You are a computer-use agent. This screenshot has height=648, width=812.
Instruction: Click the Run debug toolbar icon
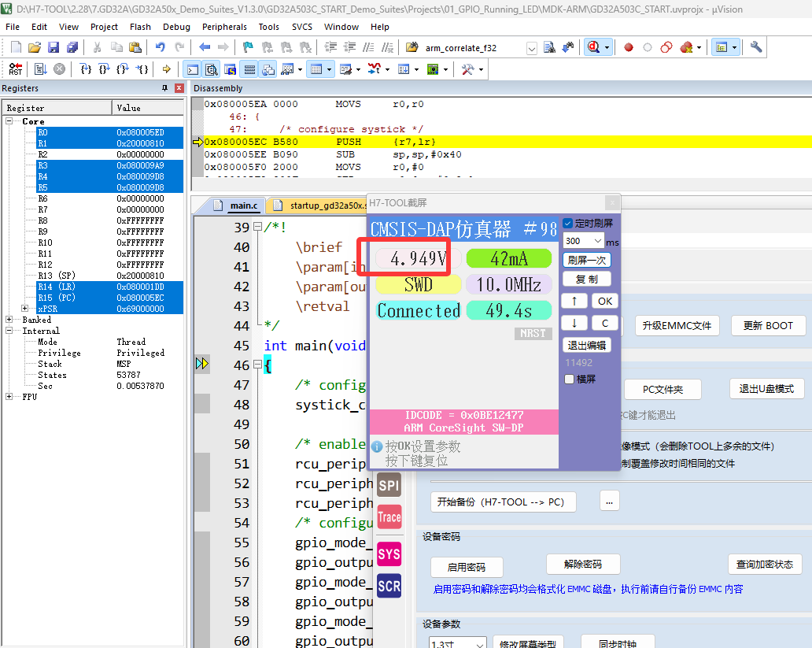pos(41,69)
